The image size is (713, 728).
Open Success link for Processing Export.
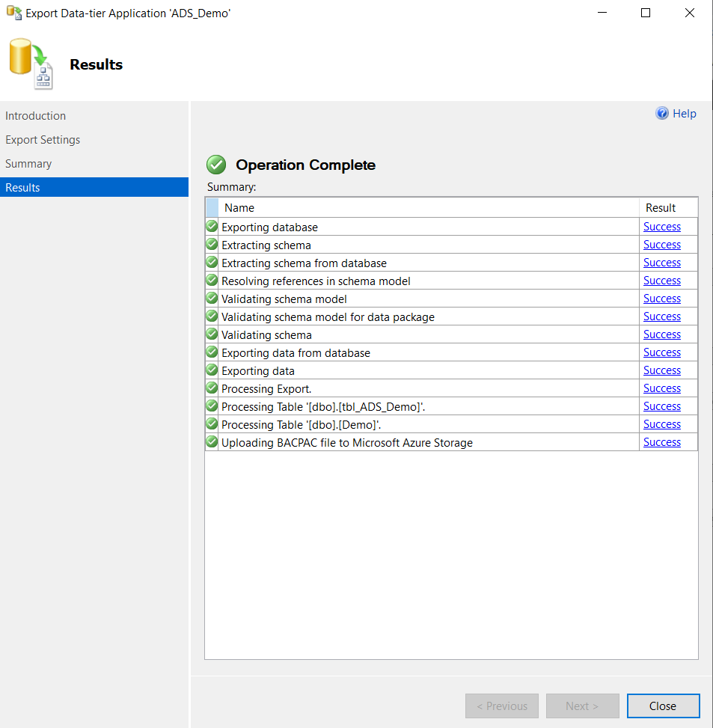tap(662, 388)
